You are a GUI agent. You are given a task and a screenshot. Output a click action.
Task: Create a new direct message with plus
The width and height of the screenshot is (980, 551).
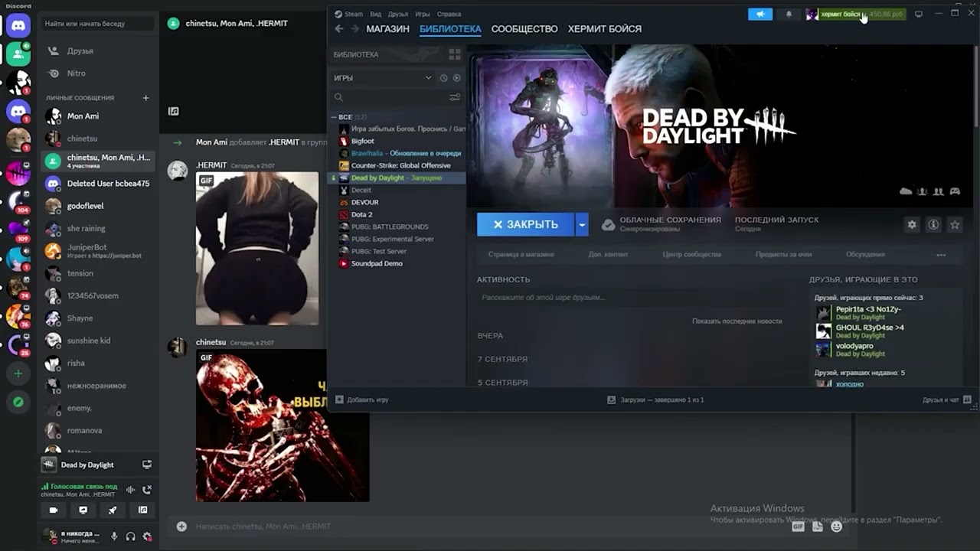tap(145, 98)
